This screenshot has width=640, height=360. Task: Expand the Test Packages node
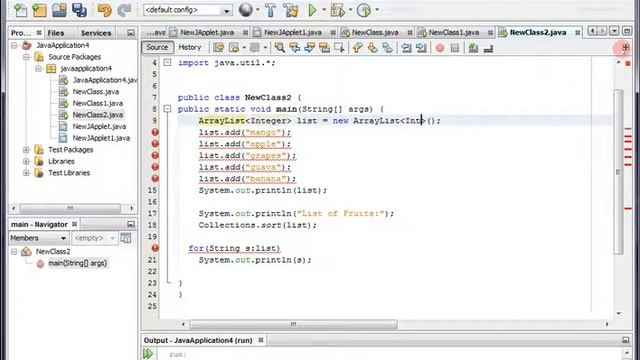coord(26,150)
